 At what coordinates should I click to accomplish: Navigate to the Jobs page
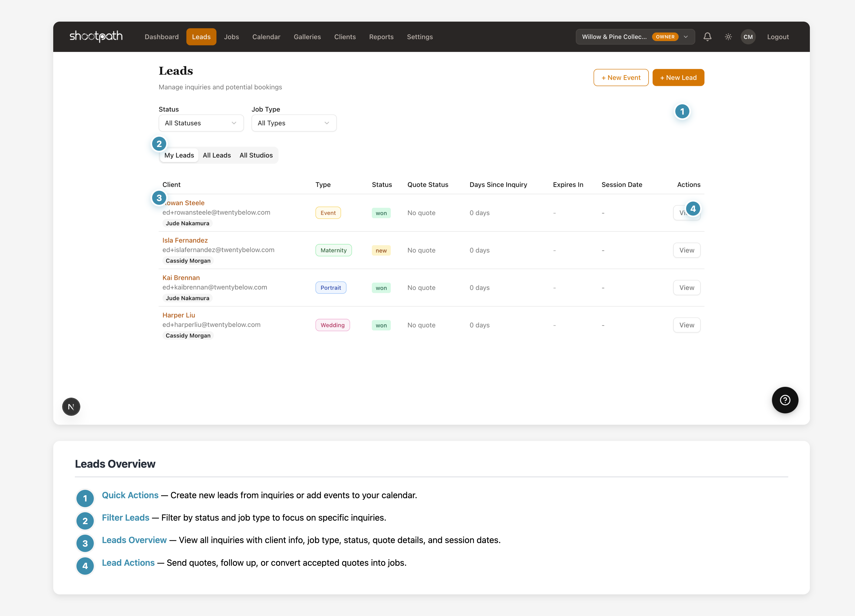pos(232,36)
